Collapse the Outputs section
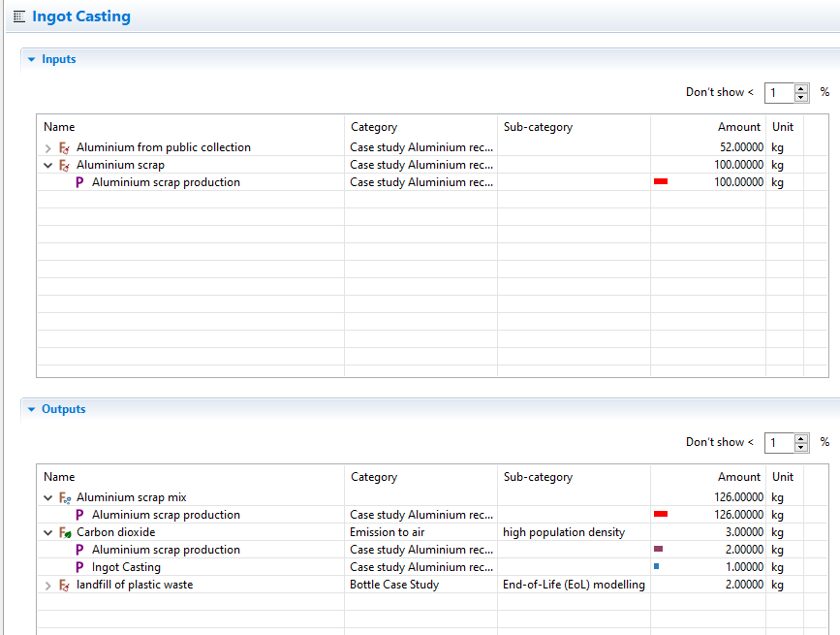 [x=31, y=410]
